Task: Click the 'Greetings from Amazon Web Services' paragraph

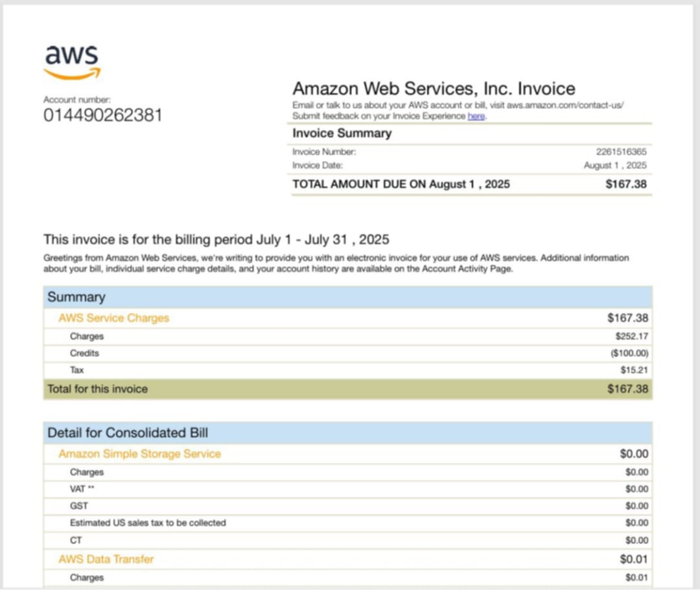Action: click(336, 263)
